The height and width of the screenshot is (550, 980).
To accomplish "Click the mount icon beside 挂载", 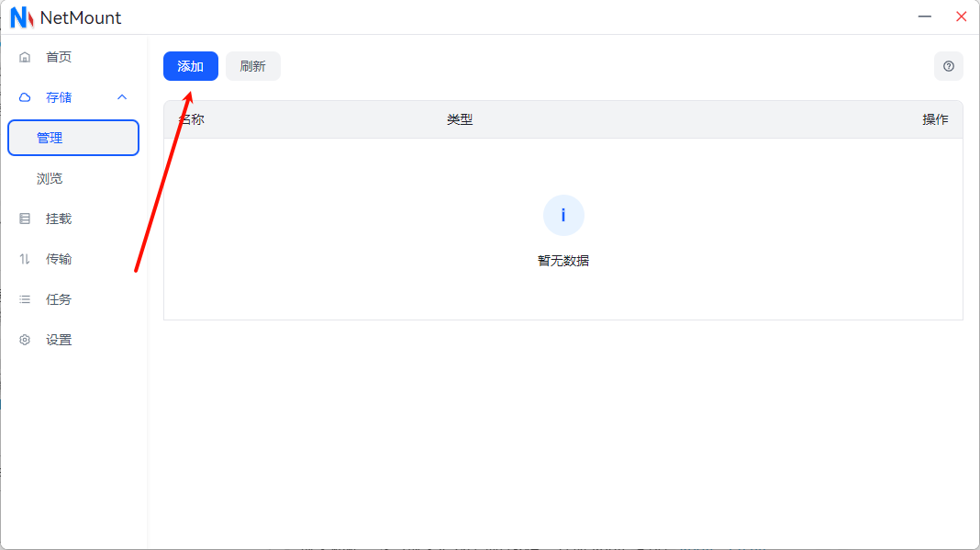I will (25, 219).
